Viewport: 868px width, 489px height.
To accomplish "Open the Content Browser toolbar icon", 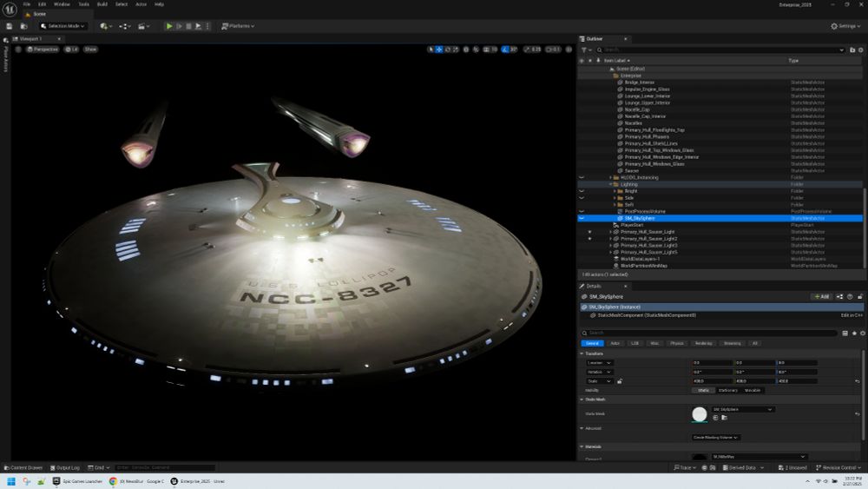I will pyautogui.click(x=23, y=26).
